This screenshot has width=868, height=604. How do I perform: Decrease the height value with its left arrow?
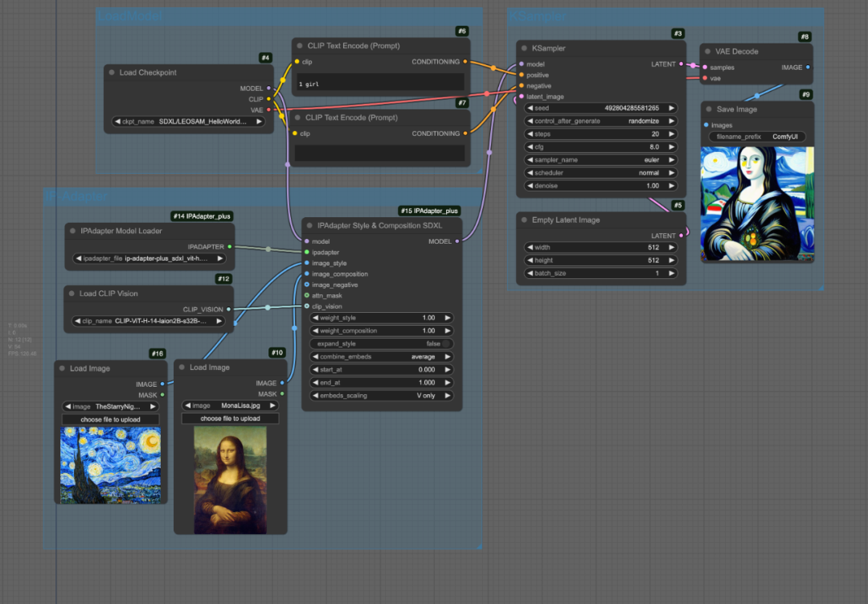(x=530, y=261)
